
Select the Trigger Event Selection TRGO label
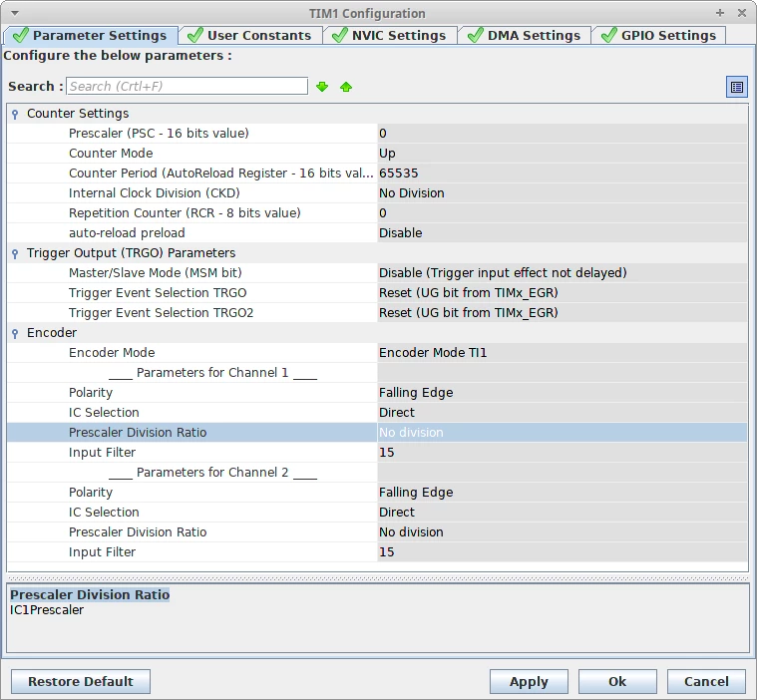pos(158,292)
